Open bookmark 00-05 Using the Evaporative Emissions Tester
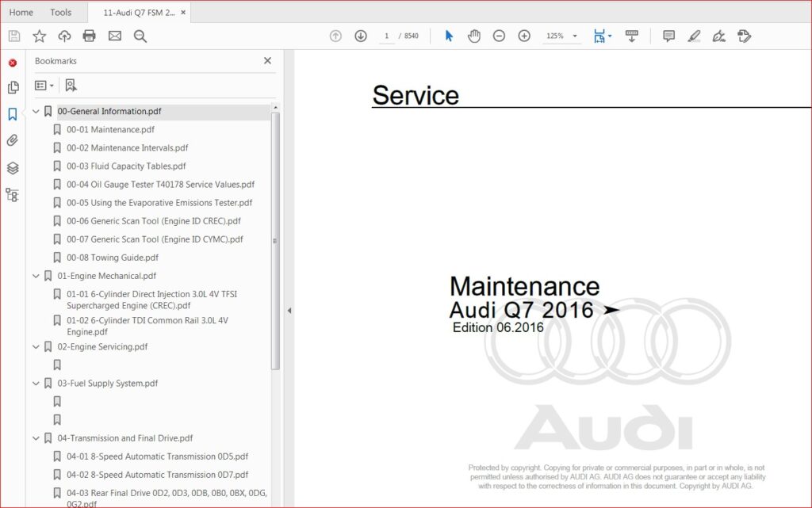Image resolution: width=812 pixels, height=508 pixels. coord(159,203)
